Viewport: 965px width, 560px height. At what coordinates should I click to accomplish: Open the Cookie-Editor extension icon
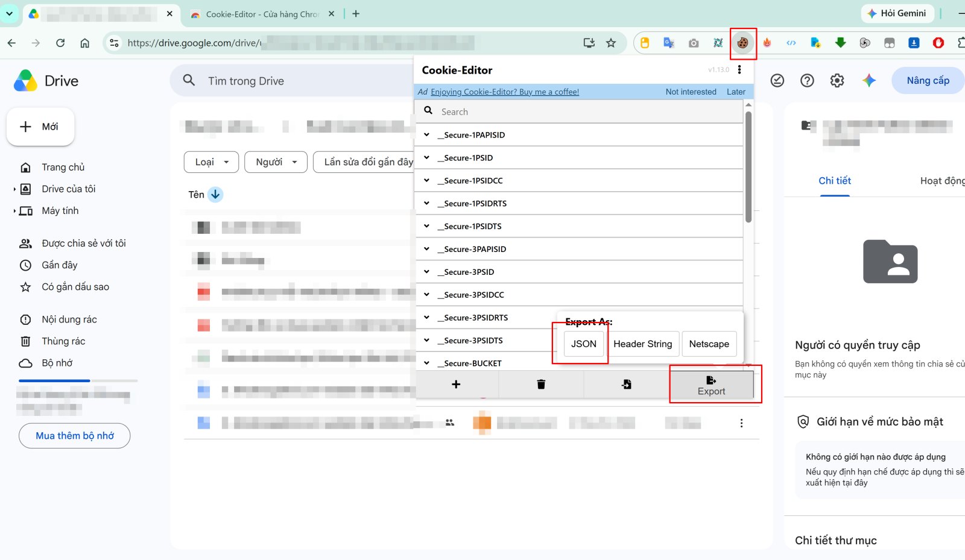(742, 43)
